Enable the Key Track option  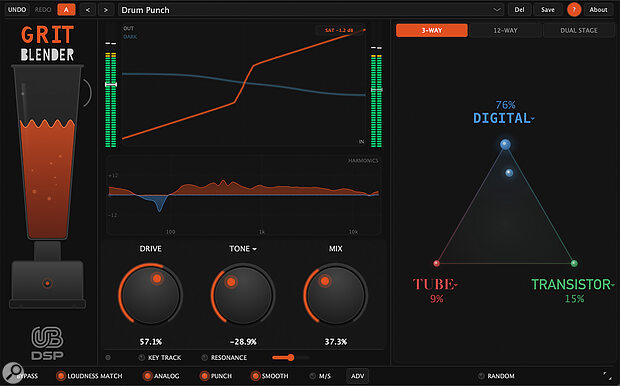pos(141,358)
